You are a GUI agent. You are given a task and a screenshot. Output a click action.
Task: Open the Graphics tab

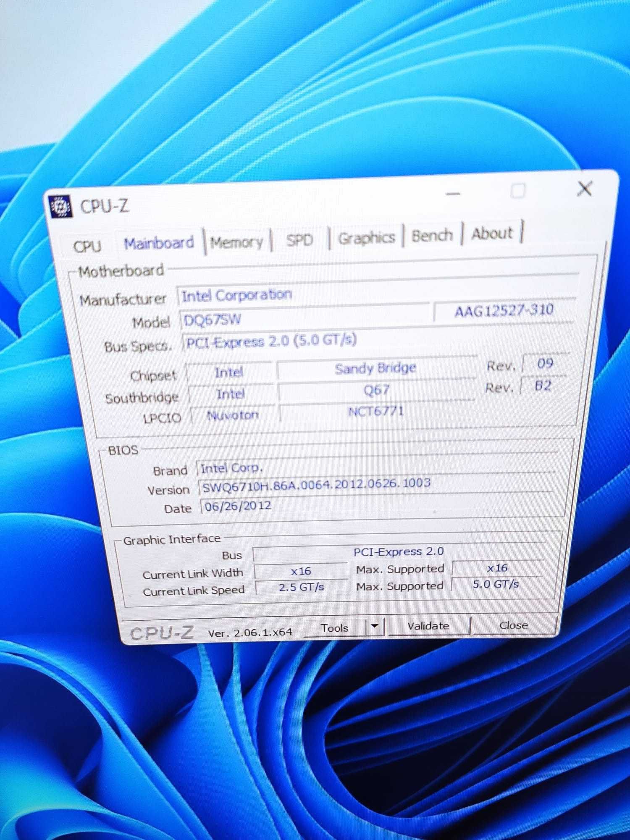(x=366, y=238)
